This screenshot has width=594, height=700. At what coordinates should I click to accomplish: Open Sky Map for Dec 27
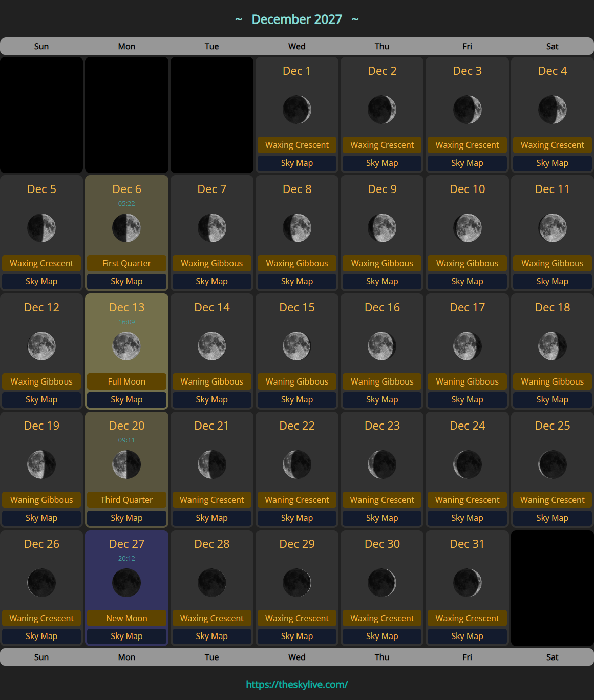tap(126, 636)
